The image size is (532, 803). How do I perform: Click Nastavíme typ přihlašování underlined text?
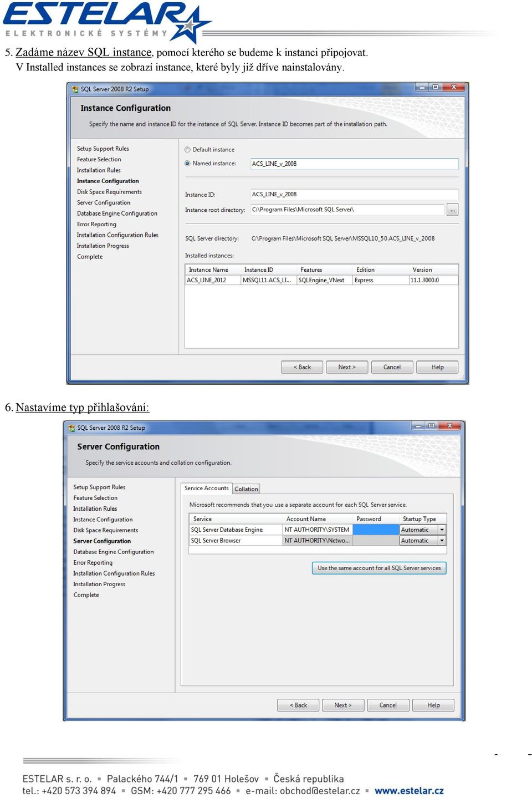82,408
